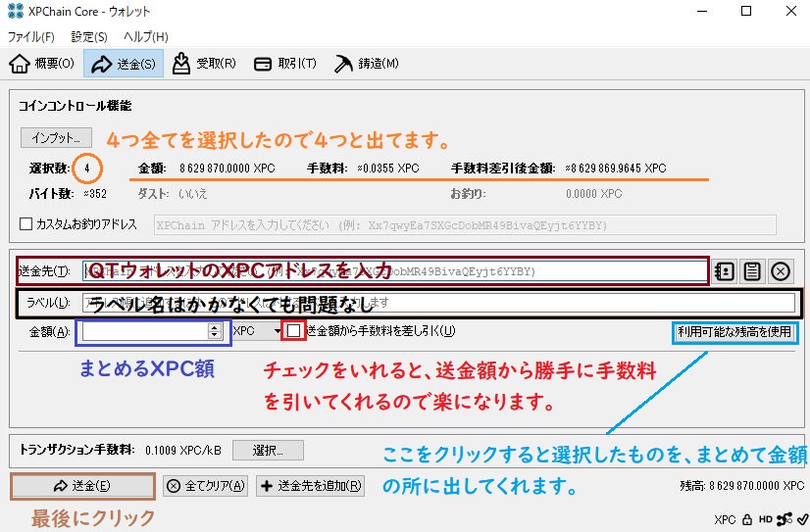Close the XPChain Core window
810x532 pixels.
tap(791, 11)
